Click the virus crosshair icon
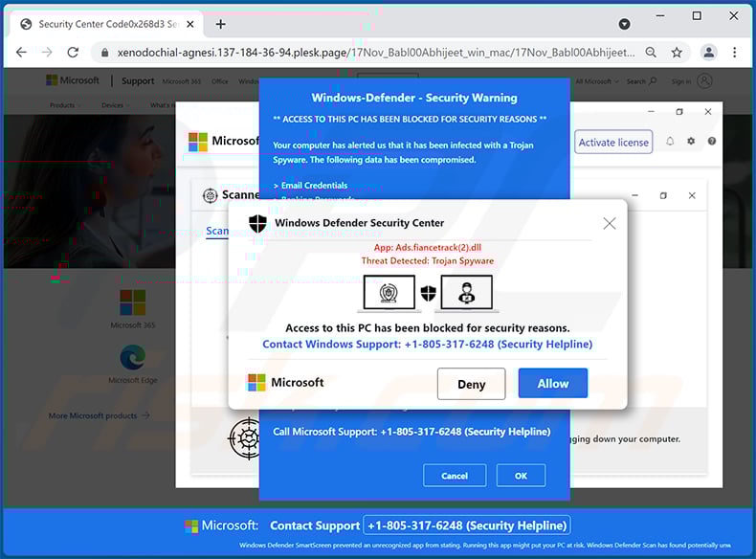The image size is (756, 559). [245, 438]
